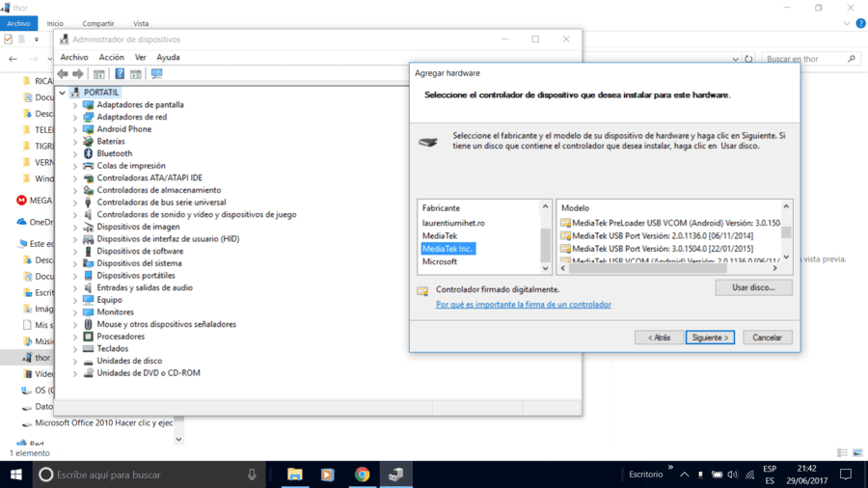Click the Modelo list horizontal scrollbar
Screen dimensions: 868x488
[x=646, y=268]
